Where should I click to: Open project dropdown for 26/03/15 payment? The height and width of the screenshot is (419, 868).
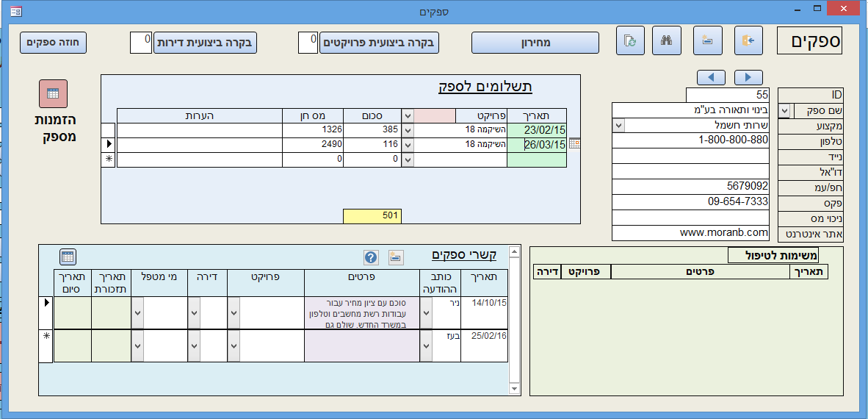(x=408, y=145)
